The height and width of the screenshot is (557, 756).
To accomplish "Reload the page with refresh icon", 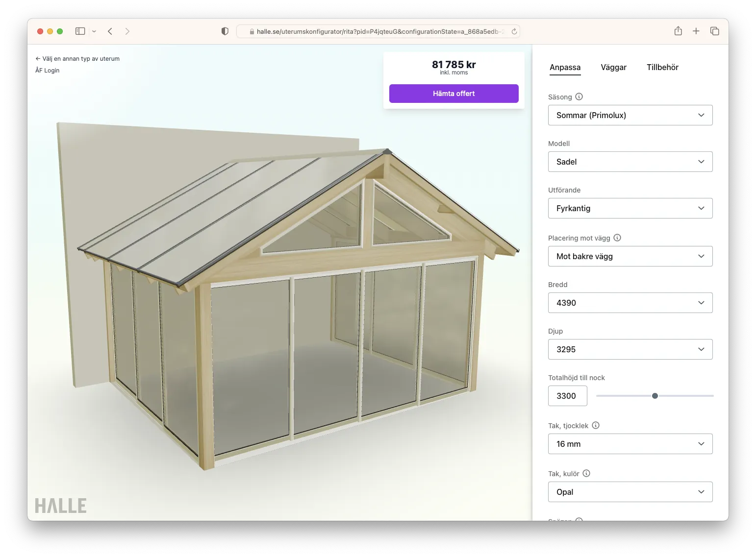I will click(x=514, y=31).
